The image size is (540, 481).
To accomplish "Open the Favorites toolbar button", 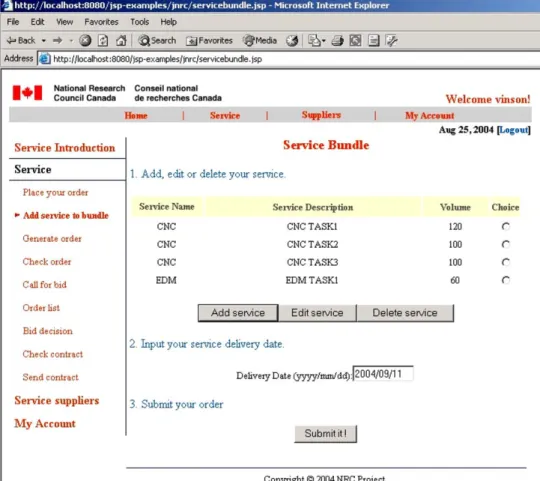I will pyautogui.click(x=209, y=41).
